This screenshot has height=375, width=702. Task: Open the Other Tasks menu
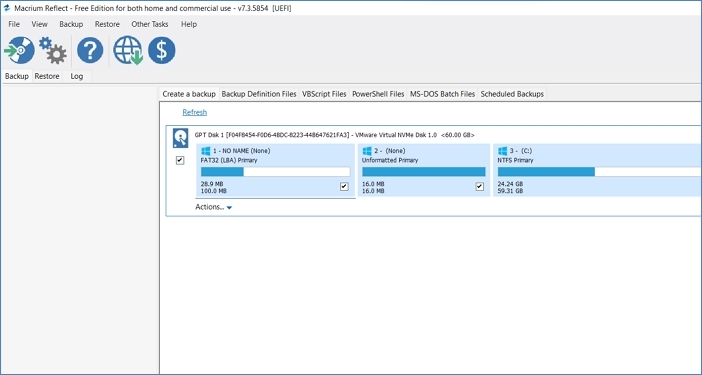(150, 24)
